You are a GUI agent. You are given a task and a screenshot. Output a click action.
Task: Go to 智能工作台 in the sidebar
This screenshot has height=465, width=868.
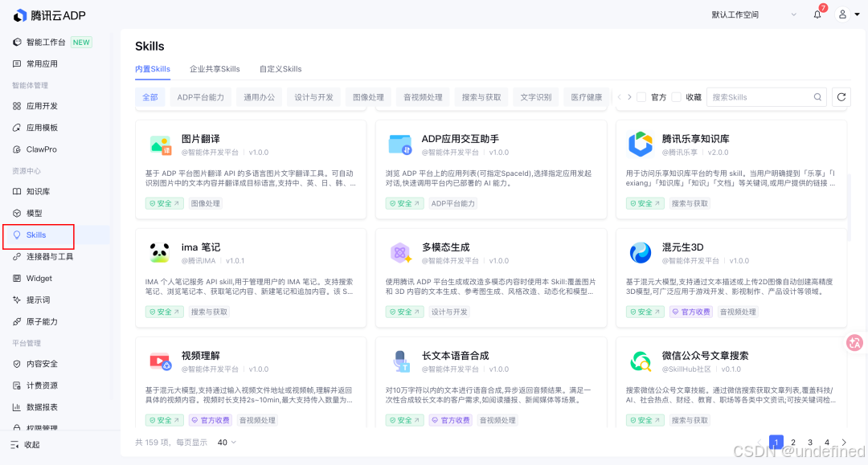point(46,42)
